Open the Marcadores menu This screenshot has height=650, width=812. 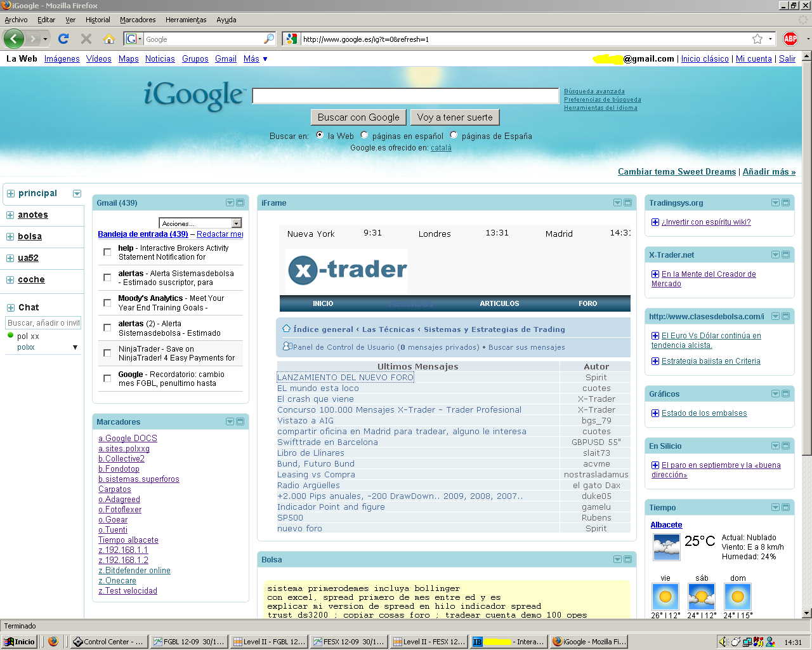[x=138, y=20]
